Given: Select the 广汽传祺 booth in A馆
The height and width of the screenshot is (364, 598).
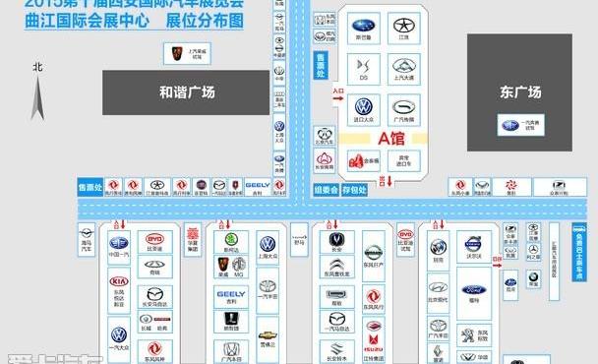Looking at the screenshot, I should tap(404, 110).
